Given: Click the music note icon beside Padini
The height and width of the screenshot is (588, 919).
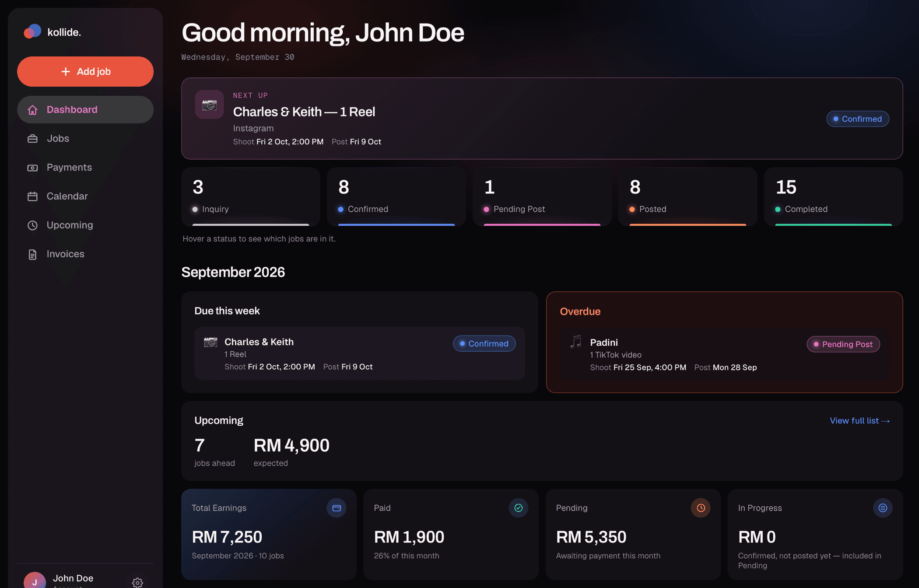Looking at the screenshot, I should [575, 342].
